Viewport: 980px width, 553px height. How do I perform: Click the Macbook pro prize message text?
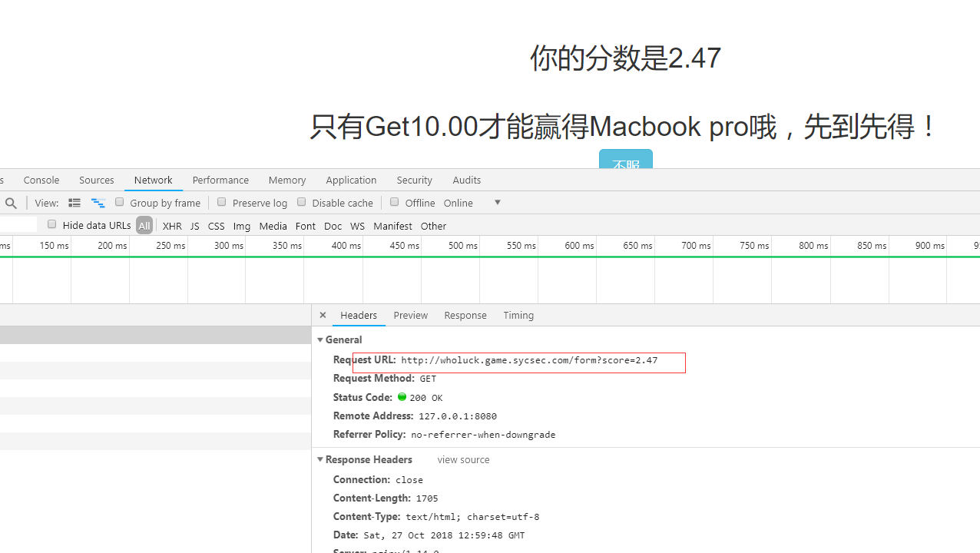(x=624, y=127)
